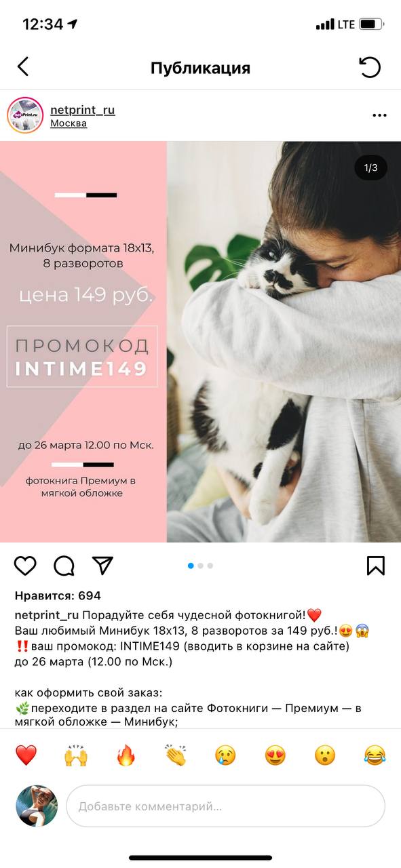Open the netprint_ru profile avatar
Image resolution: width=401 pixels, height=868 pixels.
(26, 115)
